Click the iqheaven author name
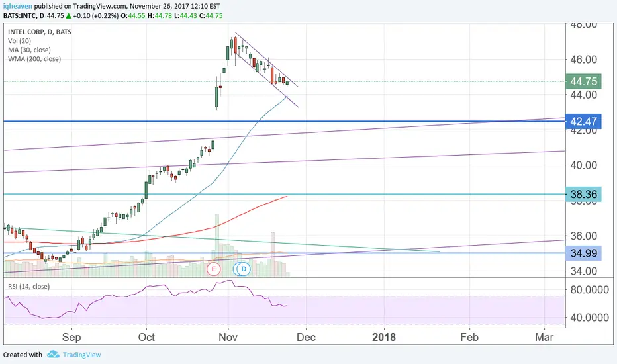This screenshot has height=364, width=617. 18,7
